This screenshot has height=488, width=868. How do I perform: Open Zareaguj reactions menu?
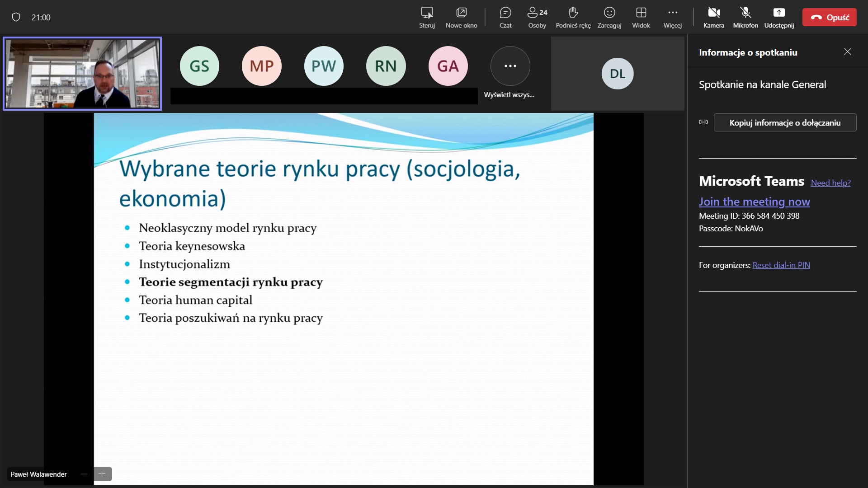pyautogui.click(x=609, y=17)
